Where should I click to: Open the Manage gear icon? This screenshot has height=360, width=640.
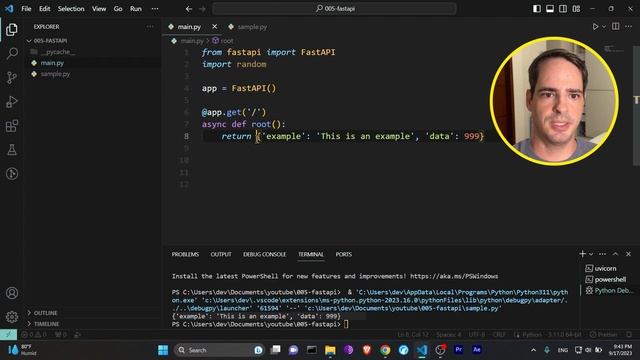coord(12,317)
